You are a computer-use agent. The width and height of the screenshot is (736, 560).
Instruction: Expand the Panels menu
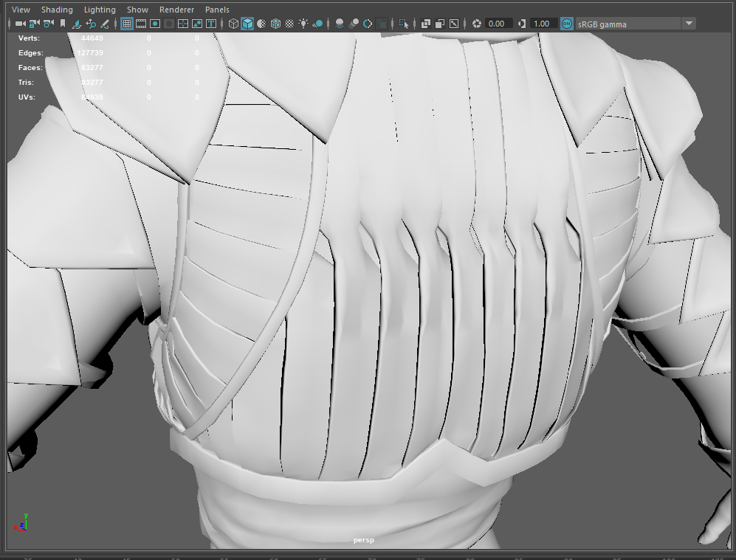point(217,10)
